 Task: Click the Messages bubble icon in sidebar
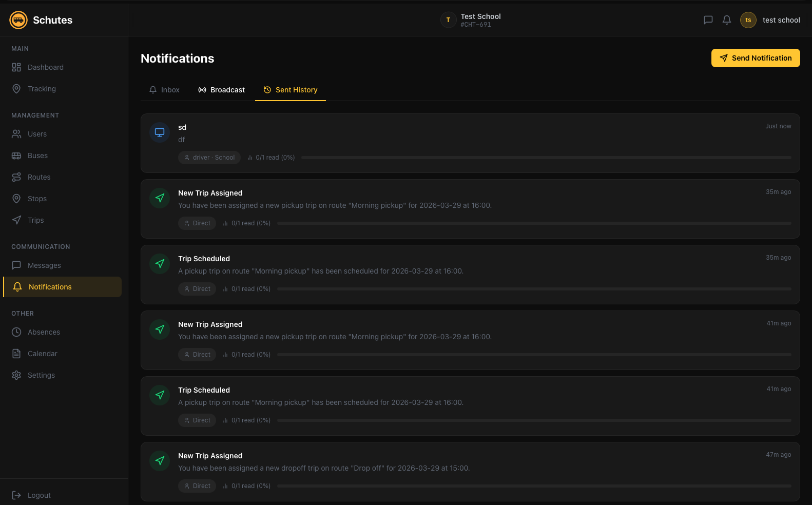16,265
